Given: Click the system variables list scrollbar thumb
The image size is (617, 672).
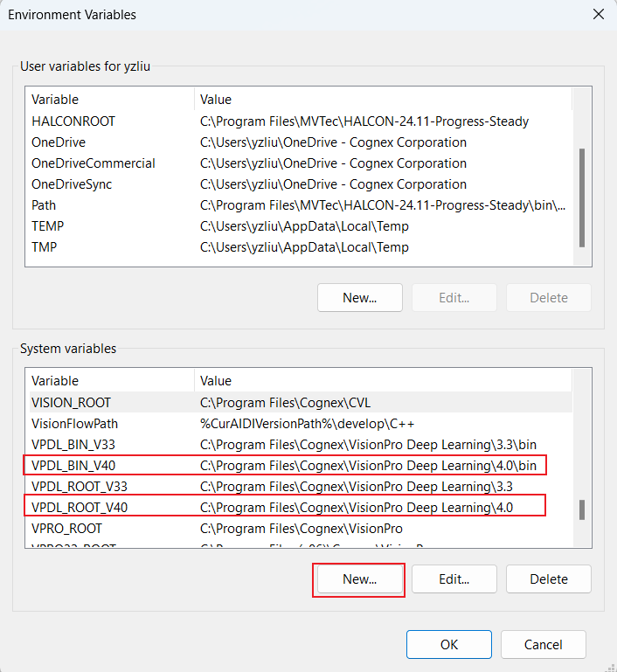Looking at the screenshot, I should (582, 509).
